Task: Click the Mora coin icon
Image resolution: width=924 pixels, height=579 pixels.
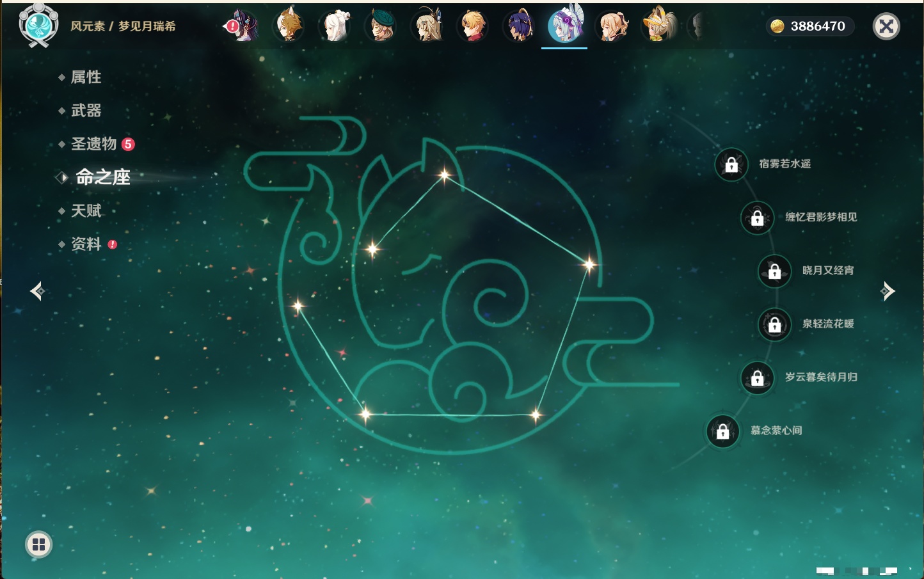Action: 777,26
